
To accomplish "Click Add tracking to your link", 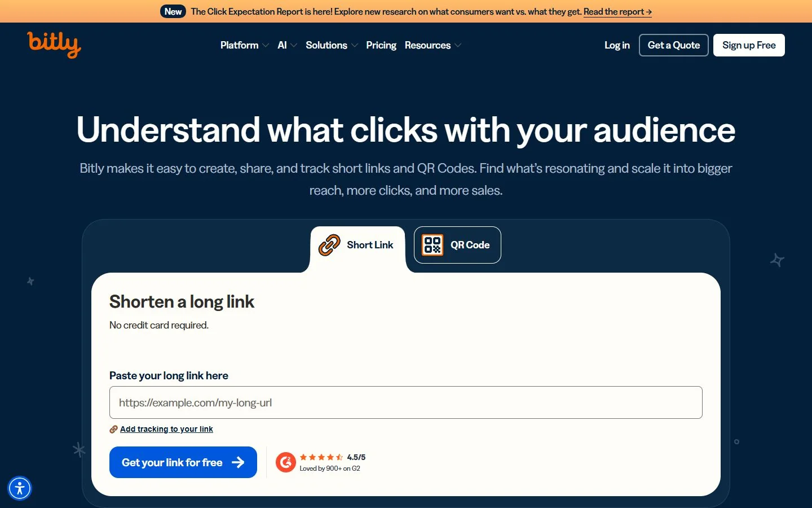I will [x=166, y=429].
